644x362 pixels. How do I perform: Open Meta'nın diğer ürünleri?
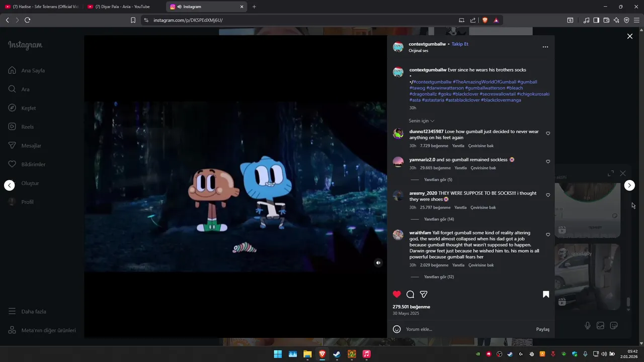tap(42, 330)
